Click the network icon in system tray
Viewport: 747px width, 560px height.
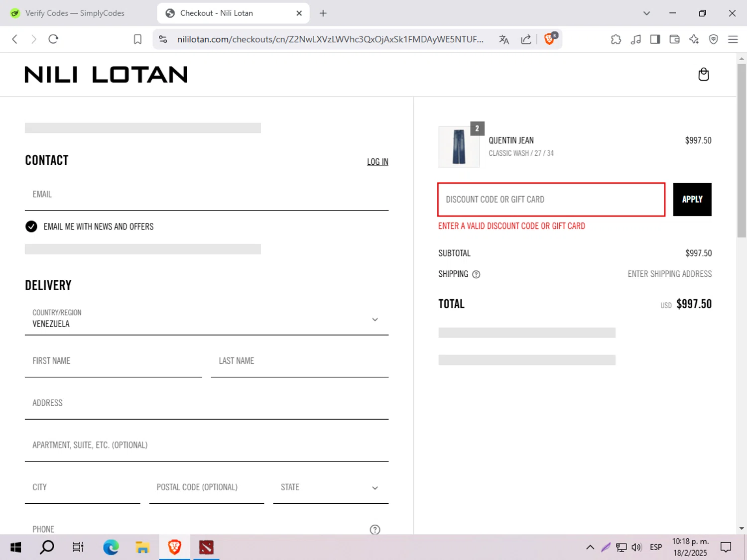pos(621,548)
